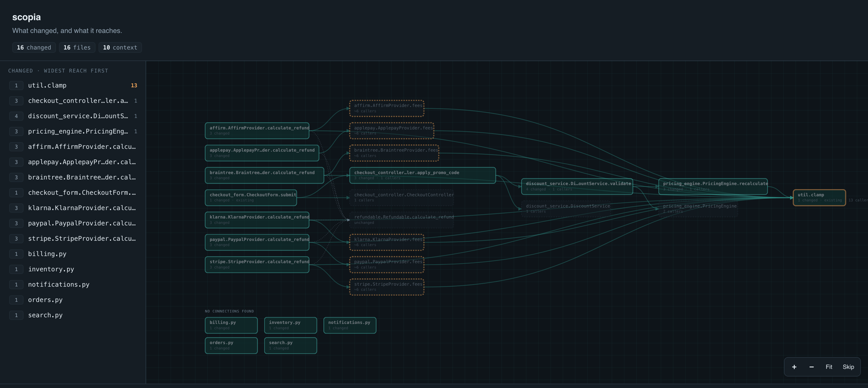Screen dimensions: 868x388
Task: Click the braintree calculate_refund graph node
Action: point(265,175)
